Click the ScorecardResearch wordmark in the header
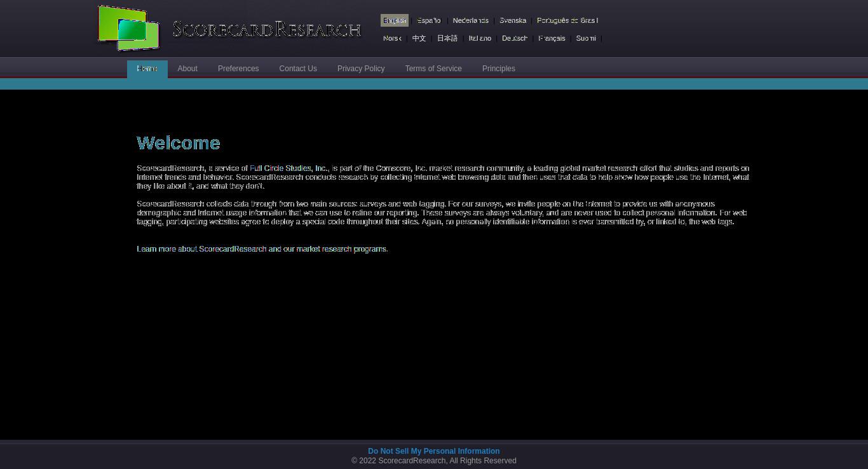The height and width of the screenshot is (469, 868). point(267,29)
